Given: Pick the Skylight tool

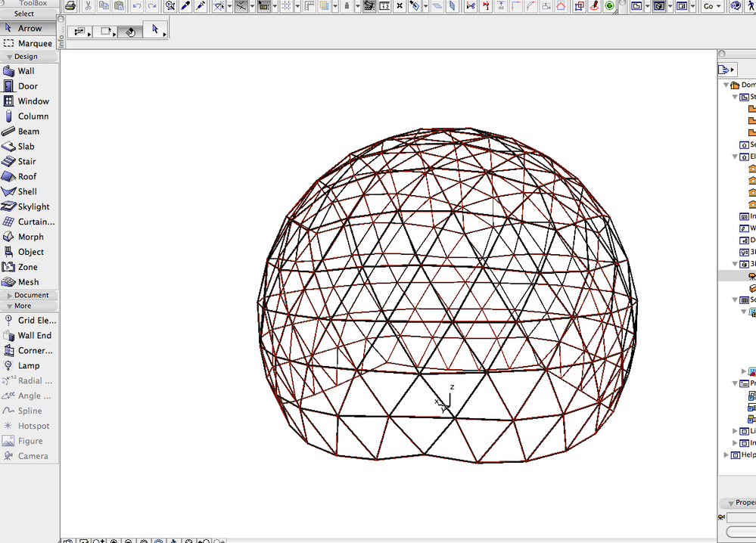Looking at the screenshot, I should coord(33,206).
